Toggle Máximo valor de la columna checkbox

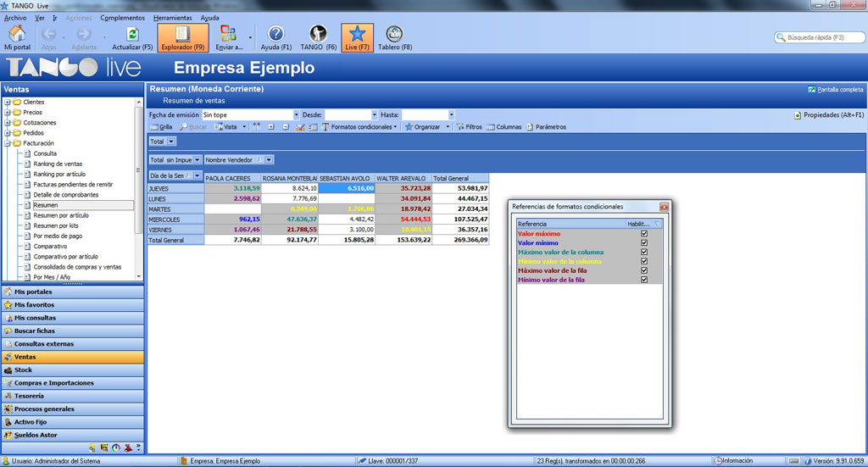644,252
